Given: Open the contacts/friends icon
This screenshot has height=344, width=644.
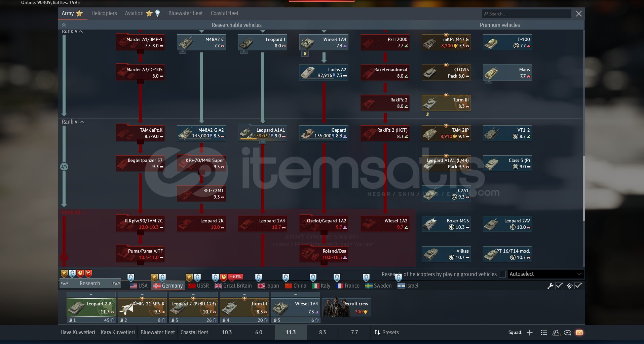Looking at the screenshot, I should coord(557,333).
